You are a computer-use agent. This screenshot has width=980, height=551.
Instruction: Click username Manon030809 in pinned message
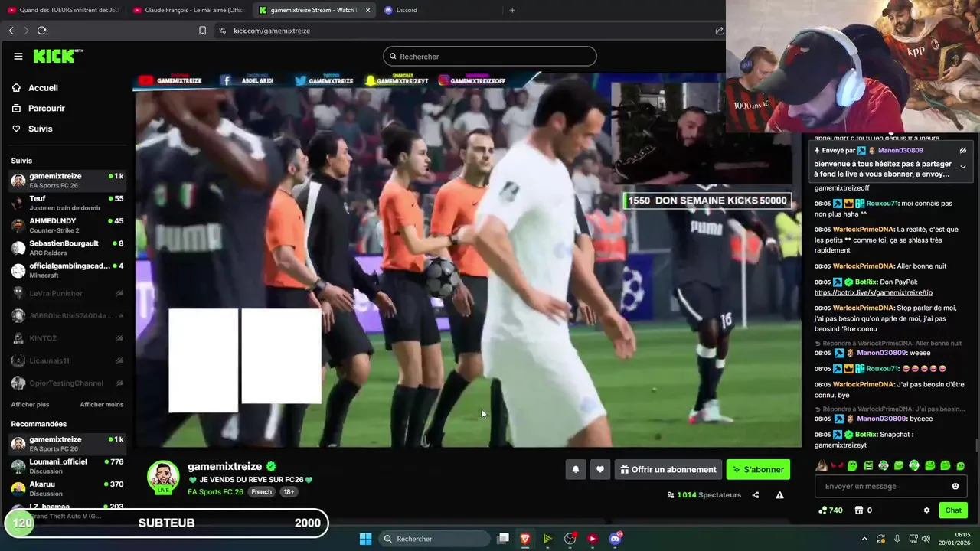900,151
